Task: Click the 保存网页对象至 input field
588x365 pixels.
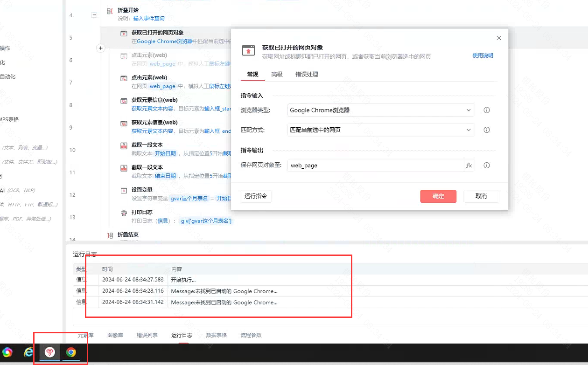Action: (x=375, y=165)
